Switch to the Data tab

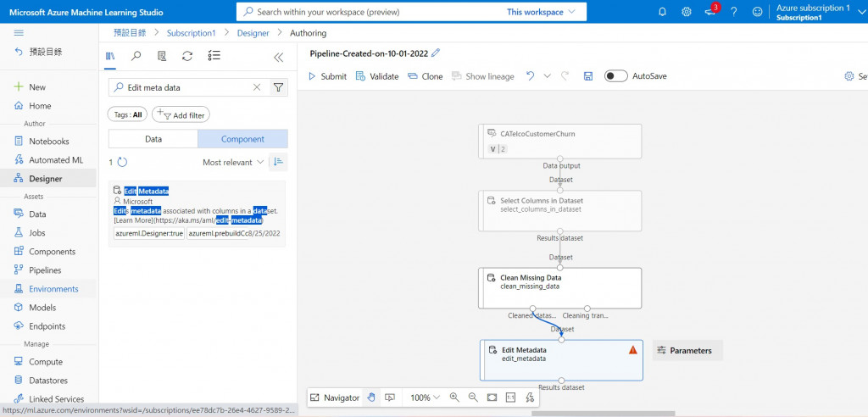pos(153,139)
